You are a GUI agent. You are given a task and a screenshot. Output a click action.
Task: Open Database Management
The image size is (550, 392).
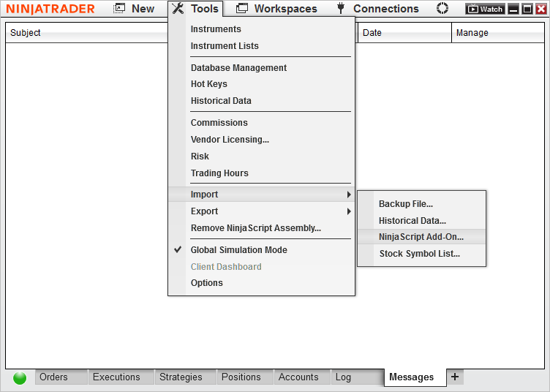pyautogui.click(x=238, y=68)
